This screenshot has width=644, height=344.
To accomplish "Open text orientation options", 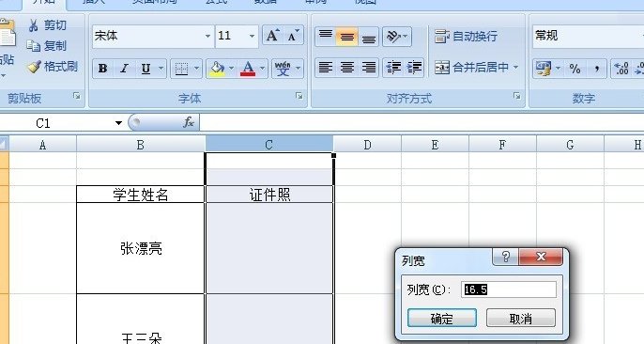I will pos(397,36).
